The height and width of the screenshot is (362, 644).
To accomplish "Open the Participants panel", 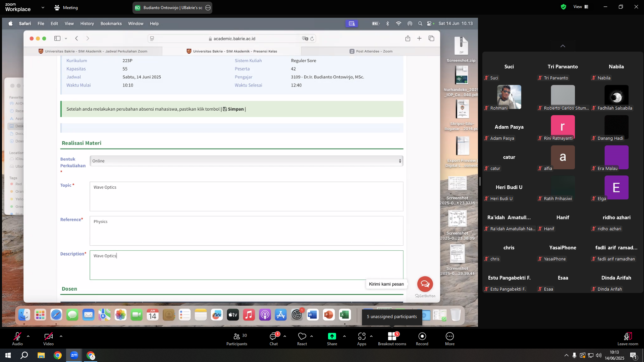I will click(x=237, y=339).
